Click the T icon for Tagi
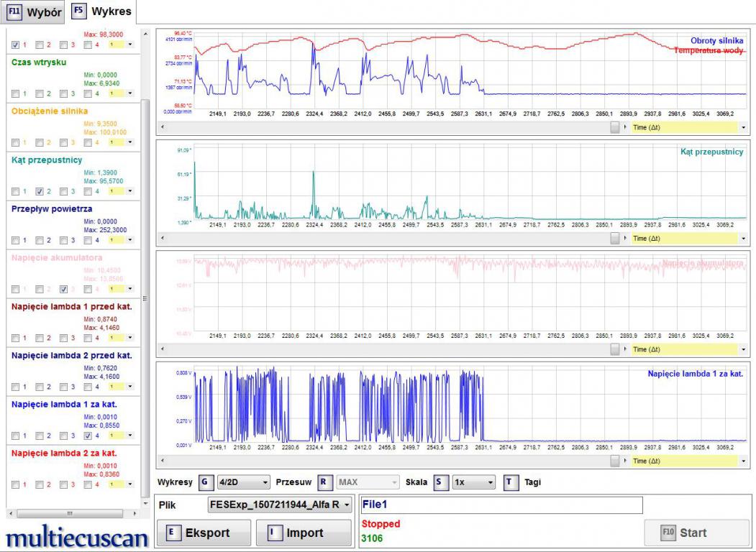This screenshot has width=756, height=552. click(x=510, y=482)
